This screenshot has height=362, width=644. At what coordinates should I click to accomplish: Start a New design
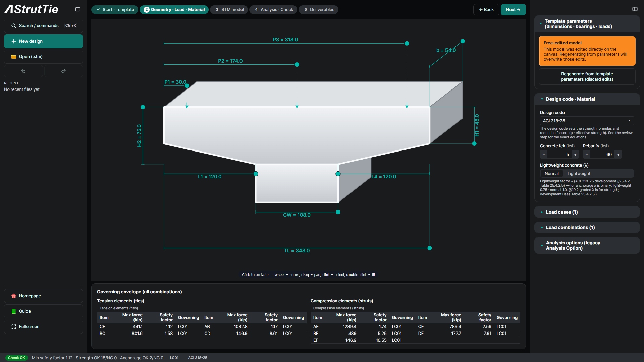[43, 41]
